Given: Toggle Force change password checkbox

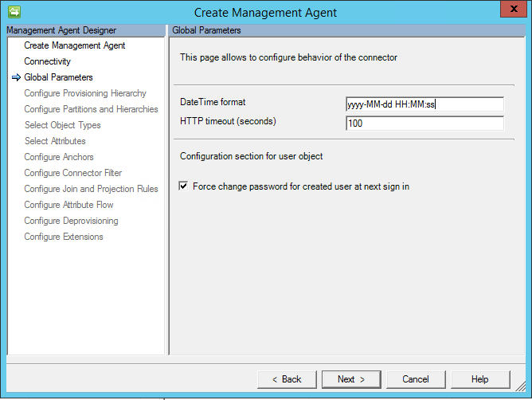Looking at the screenshot, I should point(184,186).
